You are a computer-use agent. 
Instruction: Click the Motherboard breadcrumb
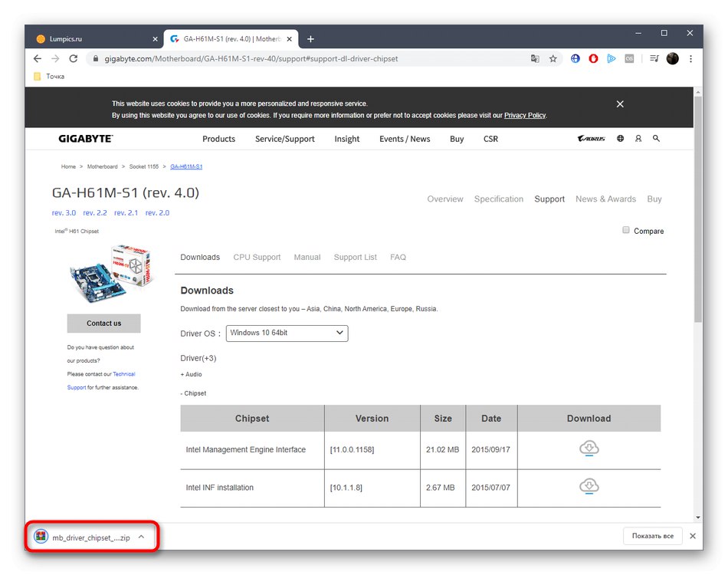point(102,166)
